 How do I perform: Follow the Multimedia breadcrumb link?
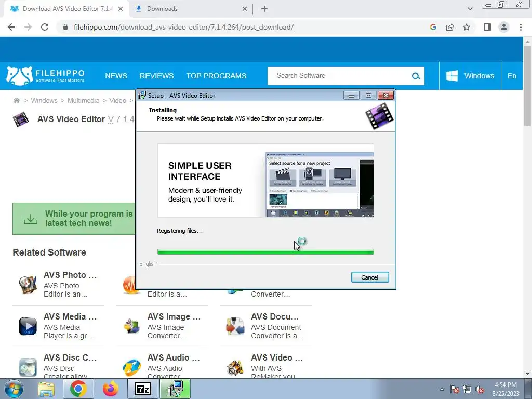(84, 100)
